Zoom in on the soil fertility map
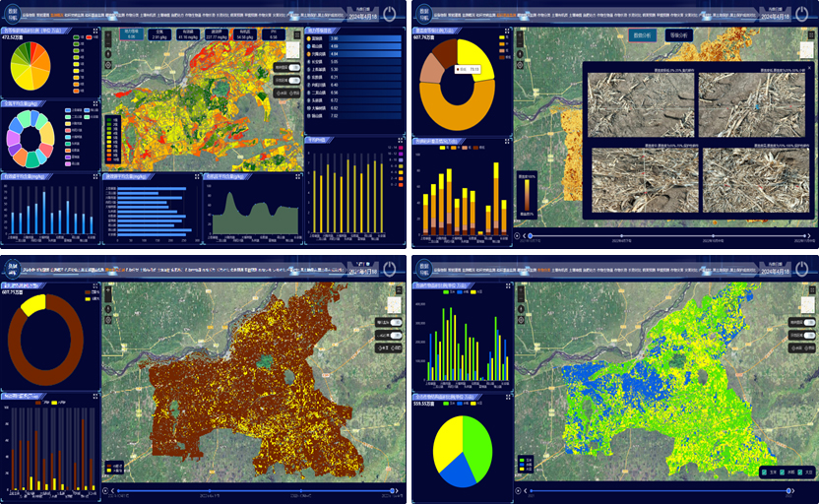Image resolution: width=819 pixels, height=504 pixels. pyautogui.click(x=108, y=35)
